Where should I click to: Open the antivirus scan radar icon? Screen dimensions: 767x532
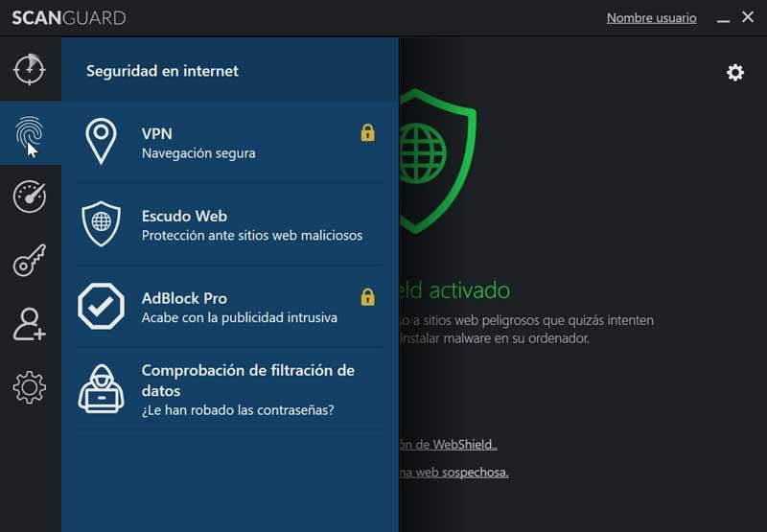30,69
